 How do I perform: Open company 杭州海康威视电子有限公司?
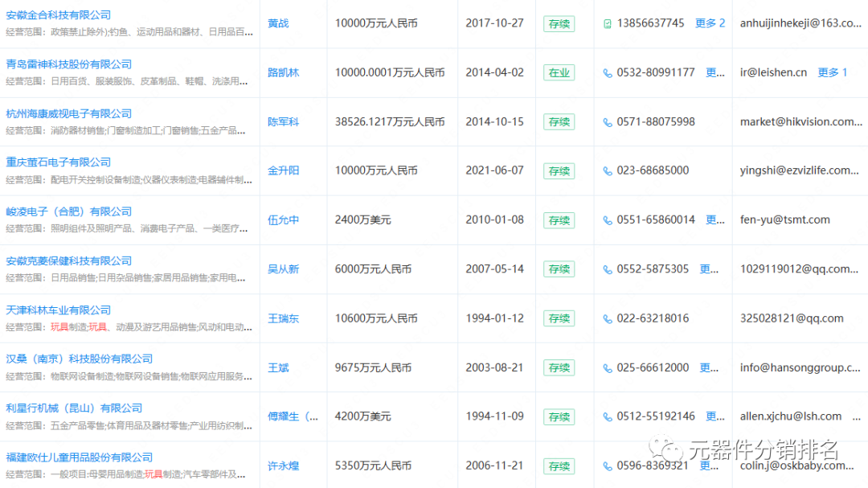(x=68, y=113)
